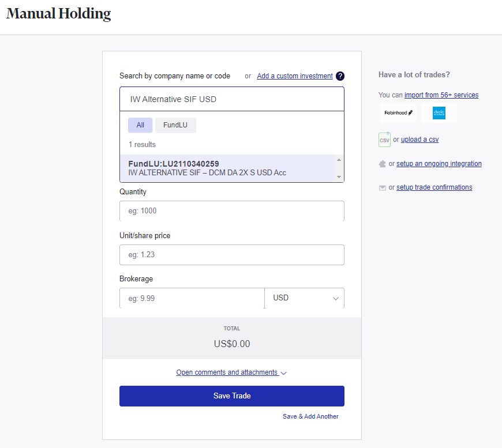Viewport: 502px width, 448px height.
Task: Click into the Unit/share price field
Action: pos(232,255)
